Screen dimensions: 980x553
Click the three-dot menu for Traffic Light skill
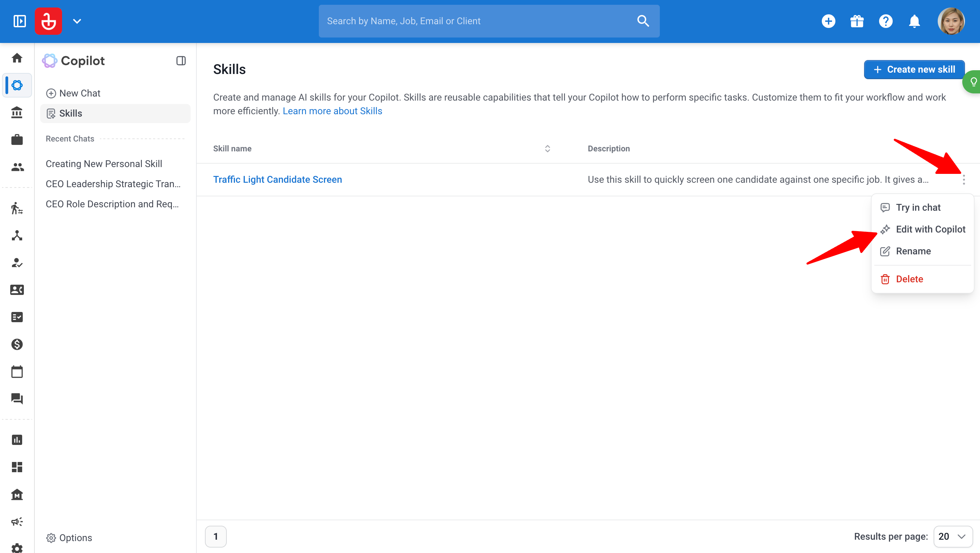(964, 180)
